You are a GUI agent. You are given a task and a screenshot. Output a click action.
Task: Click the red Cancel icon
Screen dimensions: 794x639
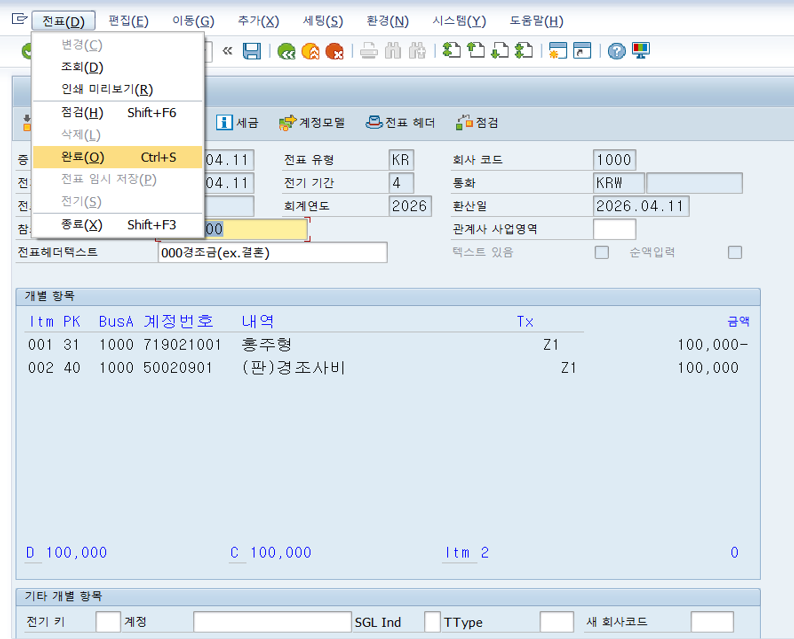(x=335, y=51)
